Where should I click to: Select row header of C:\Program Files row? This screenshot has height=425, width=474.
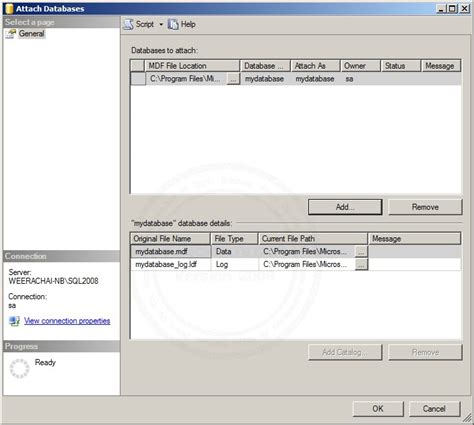[x=138, y=79]
